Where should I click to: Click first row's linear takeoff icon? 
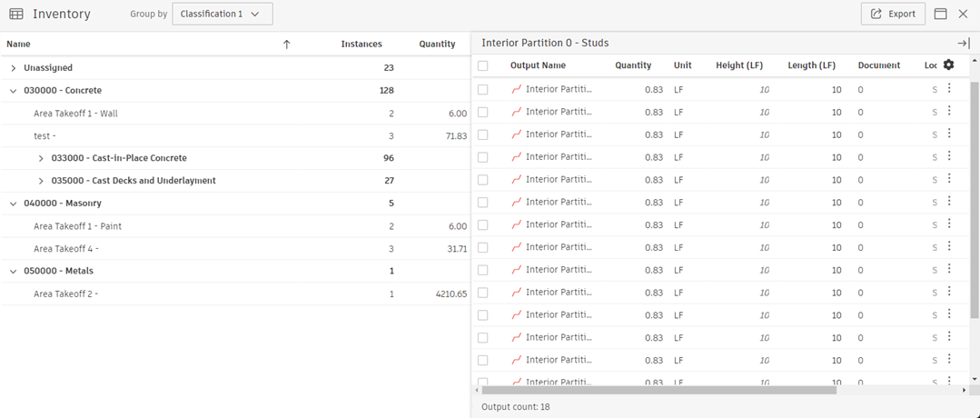517,89
